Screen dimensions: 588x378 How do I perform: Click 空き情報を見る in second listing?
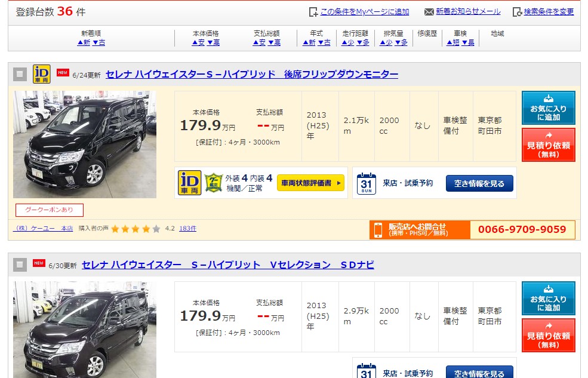[479, 372]
